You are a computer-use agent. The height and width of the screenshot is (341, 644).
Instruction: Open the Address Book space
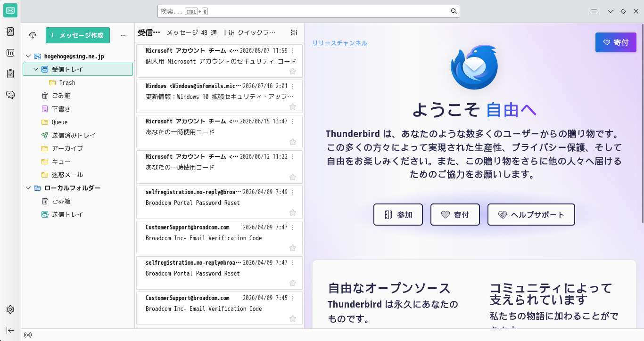point(10,32)
